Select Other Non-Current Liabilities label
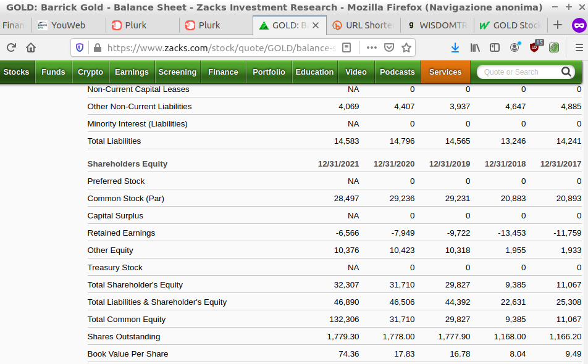 (x=140, y=107)
